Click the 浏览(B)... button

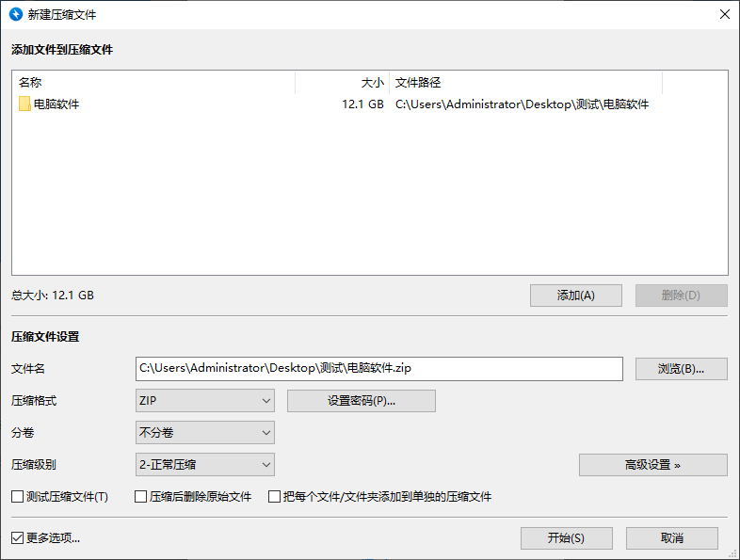pyautogui.click(x=681, y=369)
